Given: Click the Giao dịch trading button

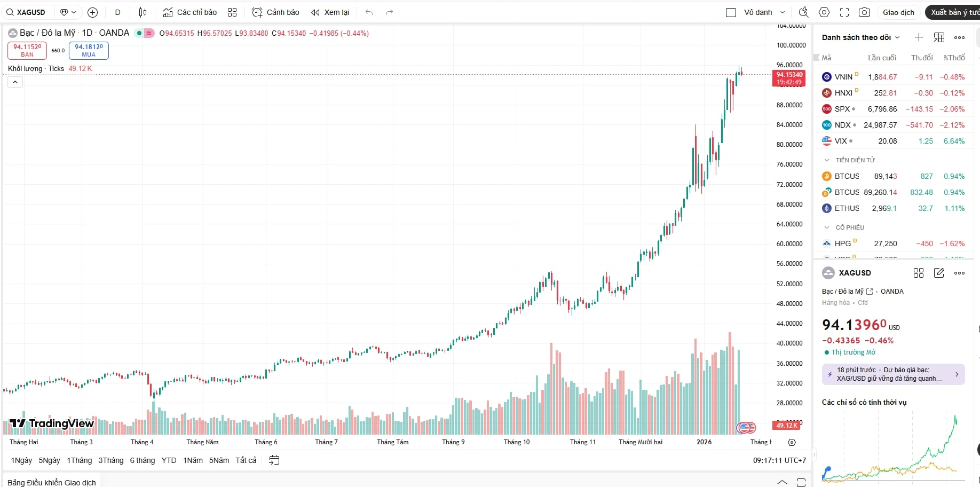Looking at the screenshot, I should 898,12.
